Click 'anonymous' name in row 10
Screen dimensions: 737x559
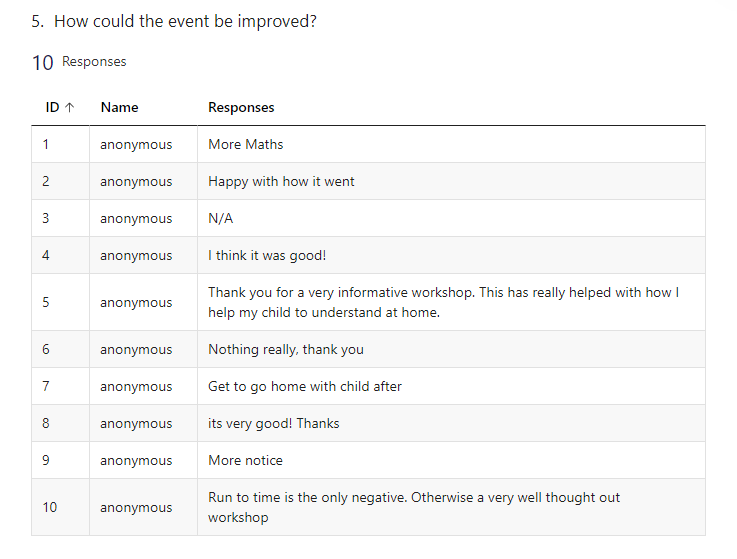[x=136, y=507]
